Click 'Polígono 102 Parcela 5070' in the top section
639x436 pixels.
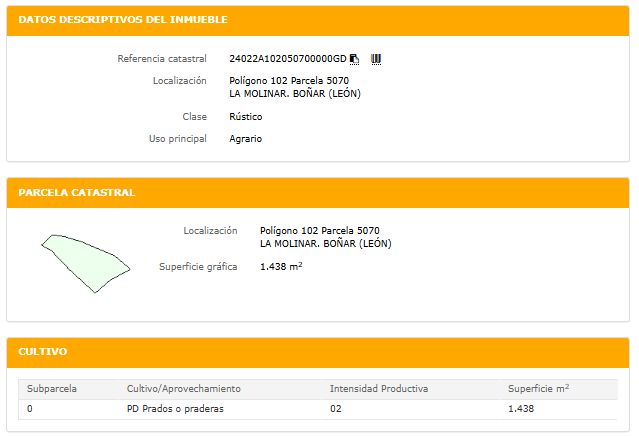[x=289, y=81]
